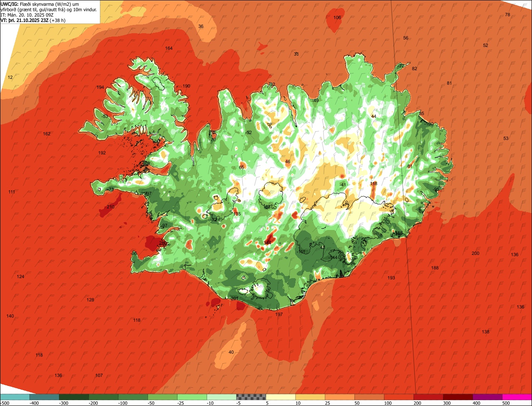Click the map value "210"
Screen dimensions: 532x406
(x=111, y=207)
